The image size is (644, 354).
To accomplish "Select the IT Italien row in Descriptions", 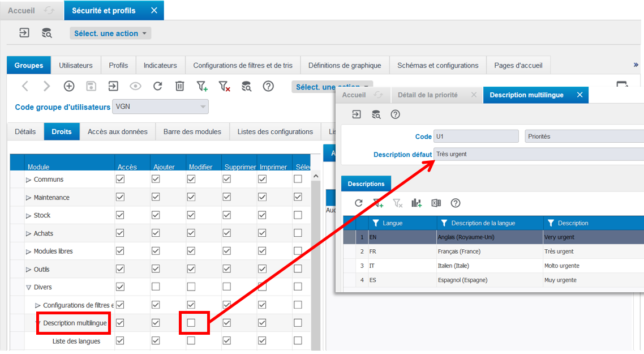I will click(x=493, y=266).
